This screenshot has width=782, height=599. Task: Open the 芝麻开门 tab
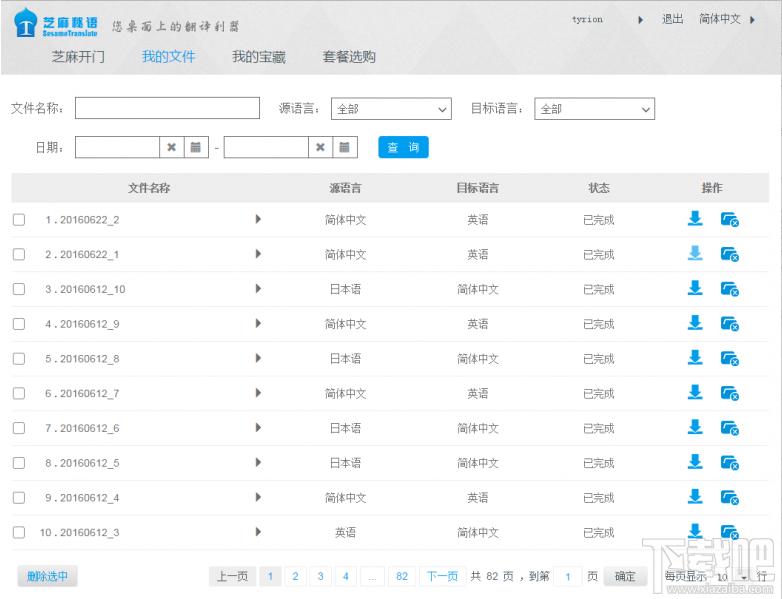pyautogui.click(x=78, y=57)
